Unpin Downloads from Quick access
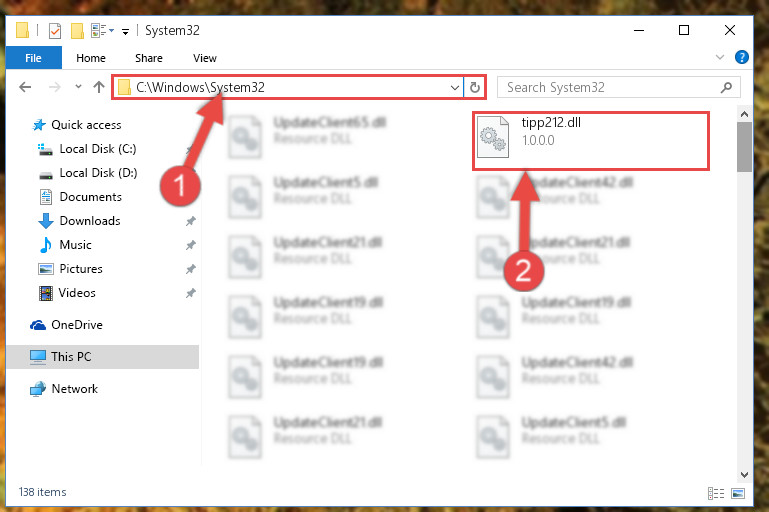 coord(191,221)
